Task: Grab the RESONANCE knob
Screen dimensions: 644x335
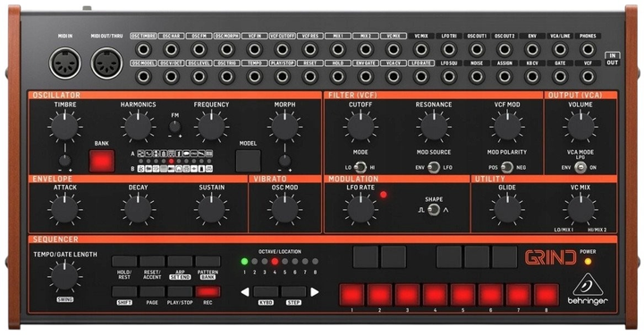Action: [434, 126]
